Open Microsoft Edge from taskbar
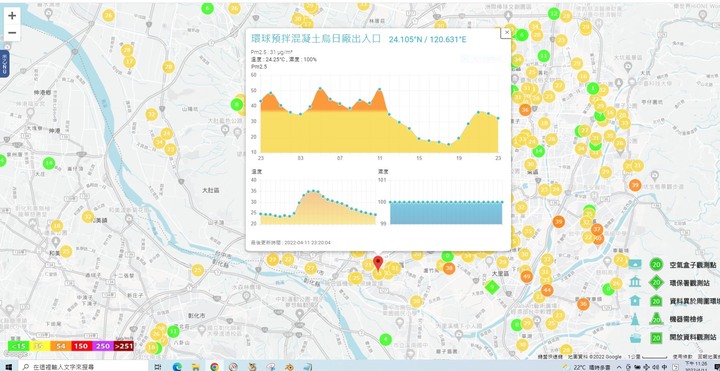 coord(177,367)
